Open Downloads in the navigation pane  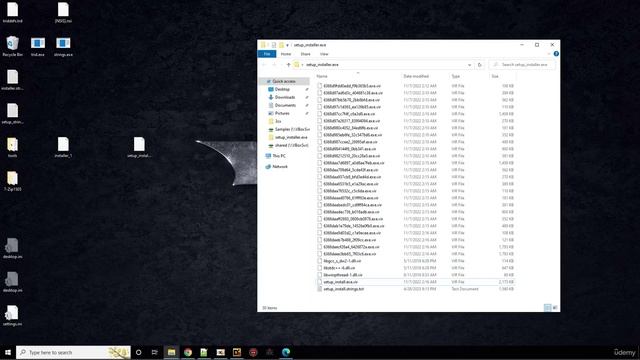(x=284, y=97)
